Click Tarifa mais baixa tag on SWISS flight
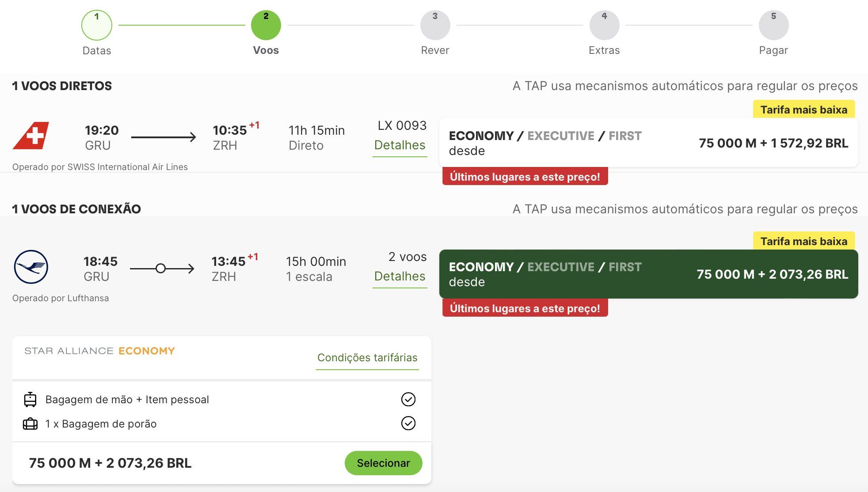 (804, 110)
